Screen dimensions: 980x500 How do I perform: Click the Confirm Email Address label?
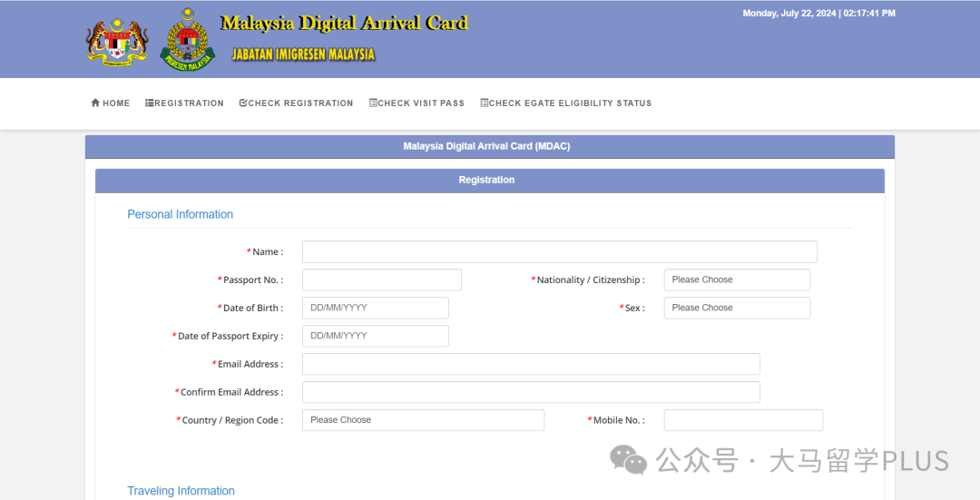pos(229,393)
